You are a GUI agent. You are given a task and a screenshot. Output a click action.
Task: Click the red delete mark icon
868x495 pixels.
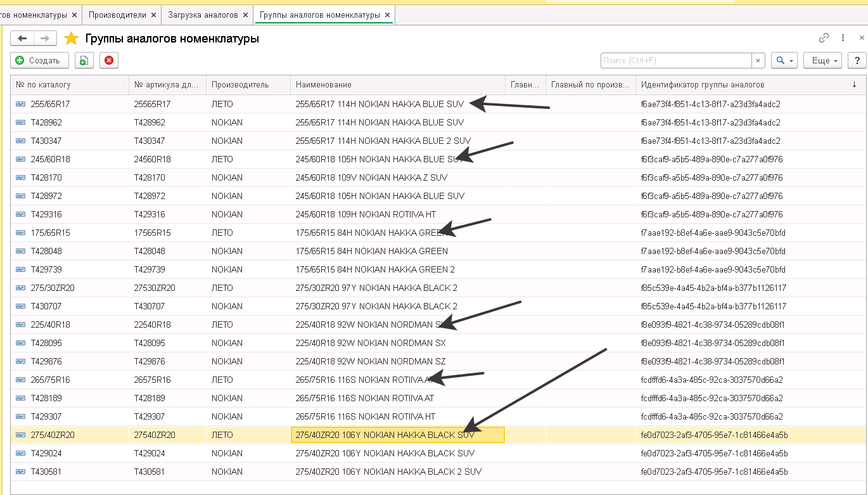pyautogui.click(x=109, y=60)
